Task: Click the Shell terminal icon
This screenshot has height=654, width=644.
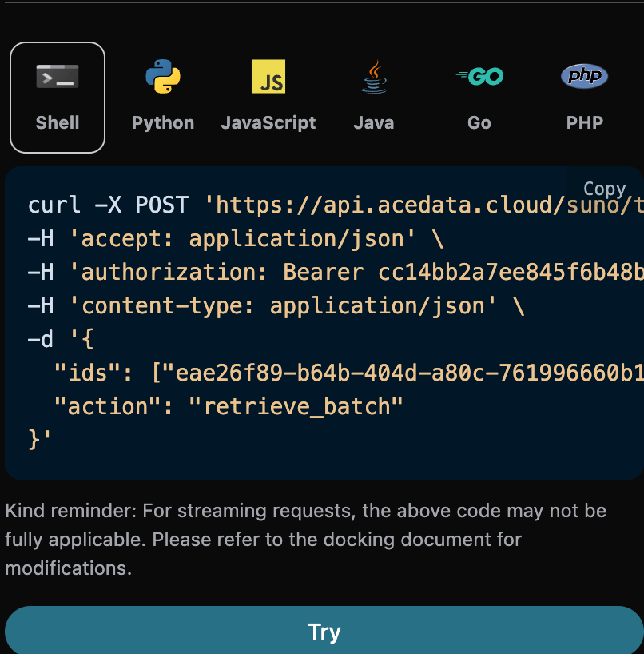Action: (58, 78)
